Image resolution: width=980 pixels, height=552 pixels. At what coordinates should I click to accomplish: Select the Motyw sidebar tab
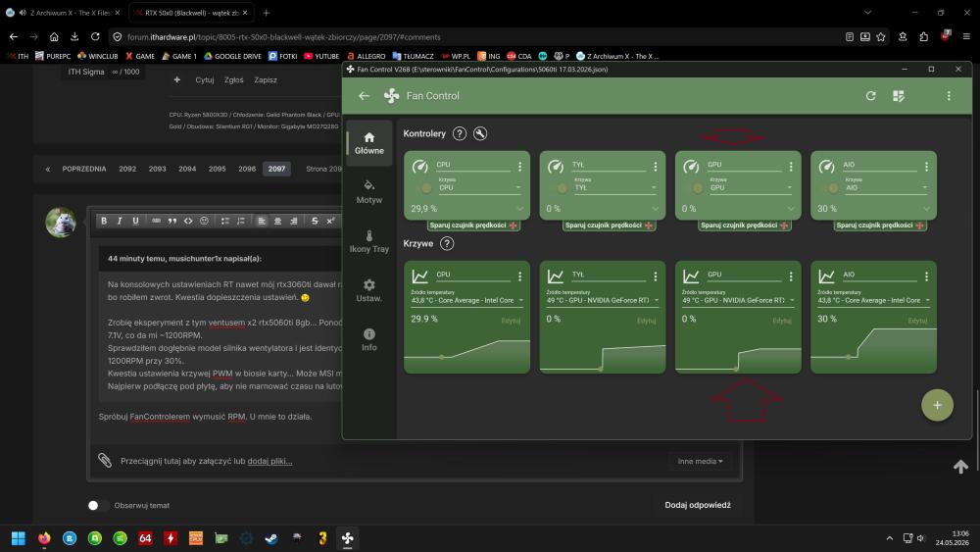tap(369, 192)
